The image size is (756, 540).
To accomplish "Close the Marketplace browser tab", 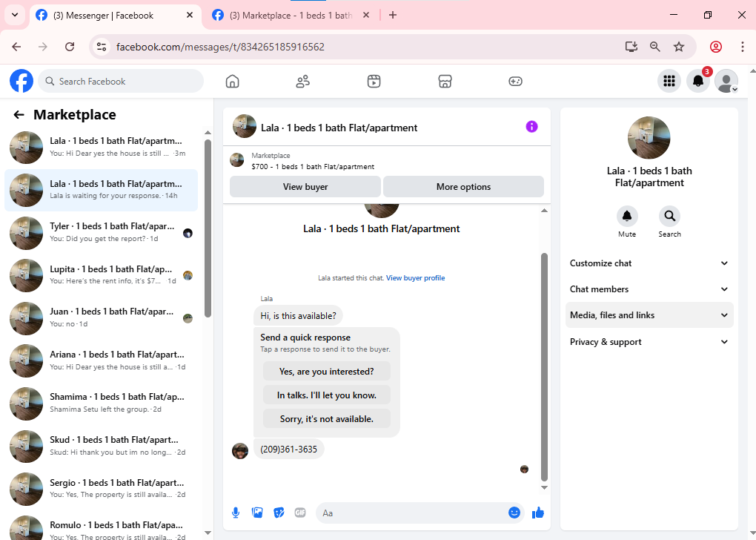I will (366, 15).
